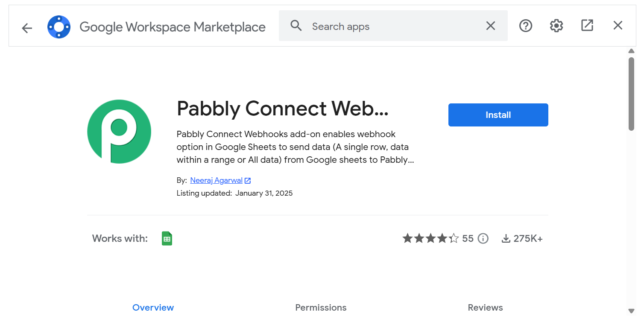Open the help question mark icon
Image resolution: width=644 pixels, height=326 pixels.
pyautogui.click(x=526, y=26)
